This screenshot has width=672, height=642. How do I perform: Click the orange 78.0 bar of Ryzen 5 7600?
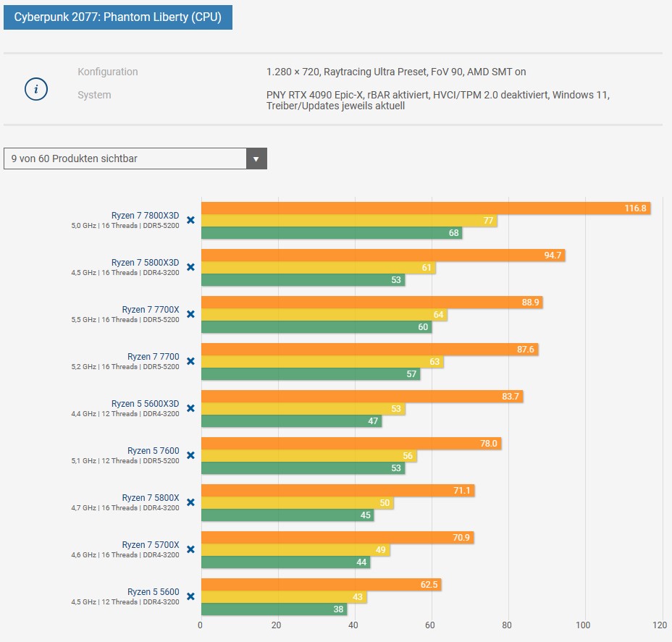tap(351, 444)
